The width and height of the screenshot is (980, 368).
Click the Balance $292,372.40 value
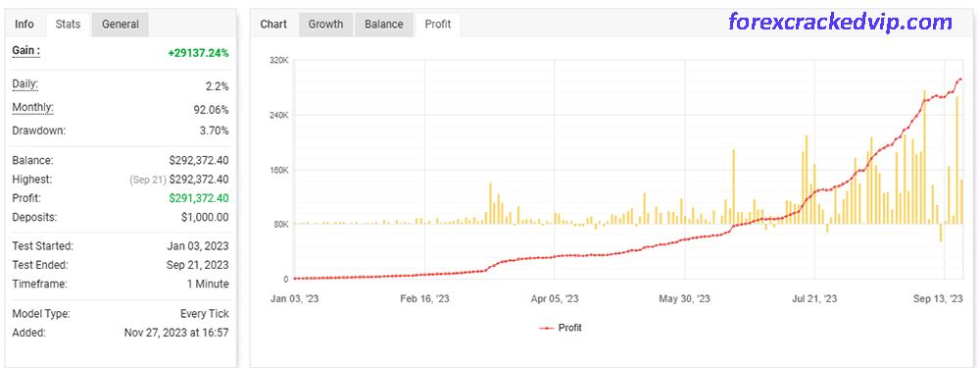click(199, 161)
